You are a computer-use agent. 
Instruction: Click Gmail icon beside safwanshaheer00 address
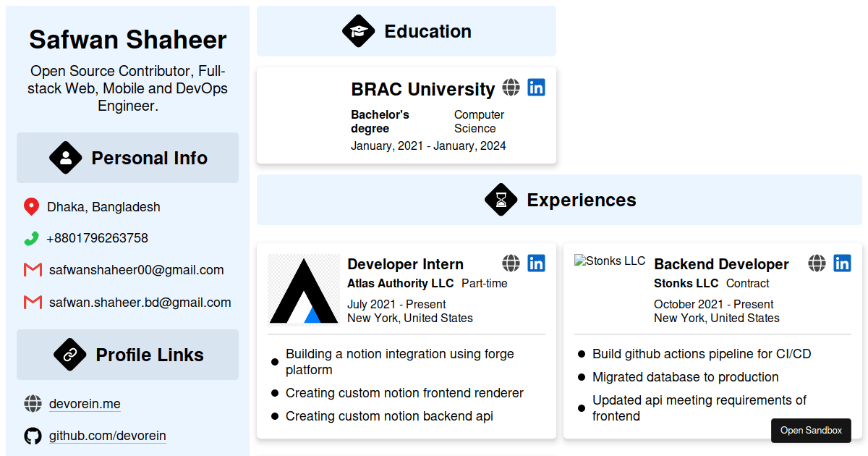click(33, 270)
